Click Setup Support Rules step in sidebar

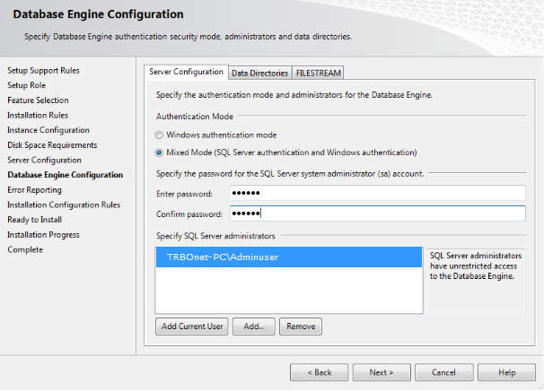(43, 70)
